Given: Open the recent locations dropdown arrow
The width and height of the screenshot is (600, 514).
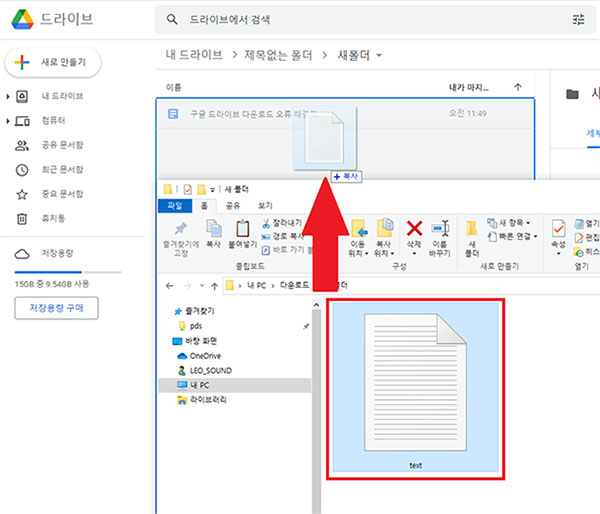Looking at the screenshot, I should (202, 286).
